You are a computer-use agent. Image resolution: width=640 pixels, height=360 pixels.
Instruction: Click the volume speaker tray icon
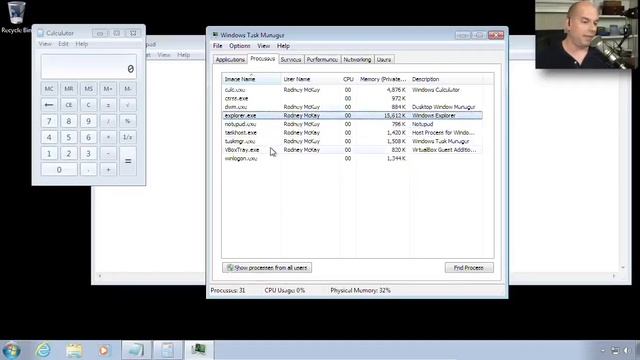(627, 351)
